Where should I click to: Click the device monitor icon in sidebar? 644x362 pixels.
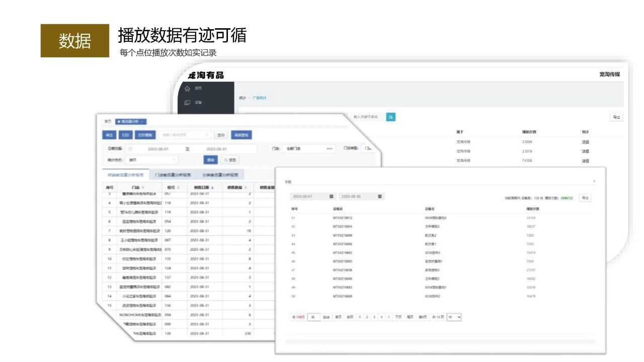[x=187, y=103]
